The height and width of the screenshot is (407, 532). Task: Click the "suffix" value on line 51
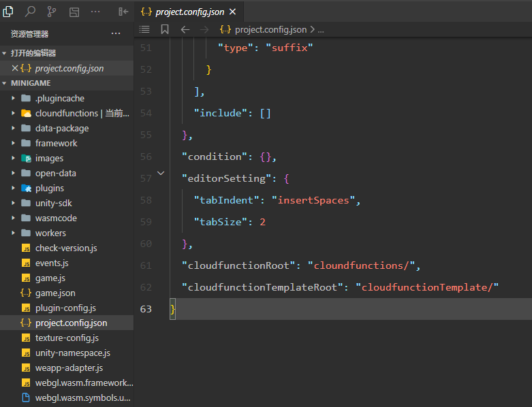289,48
